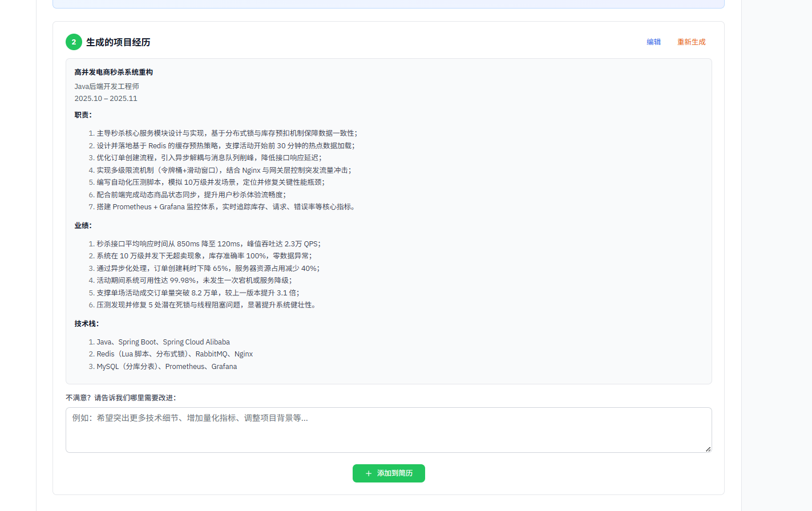Viewport: 812px width, 511px height.
Task: Click the 技术栈 tech stack heading
Action: coord(86,323)
